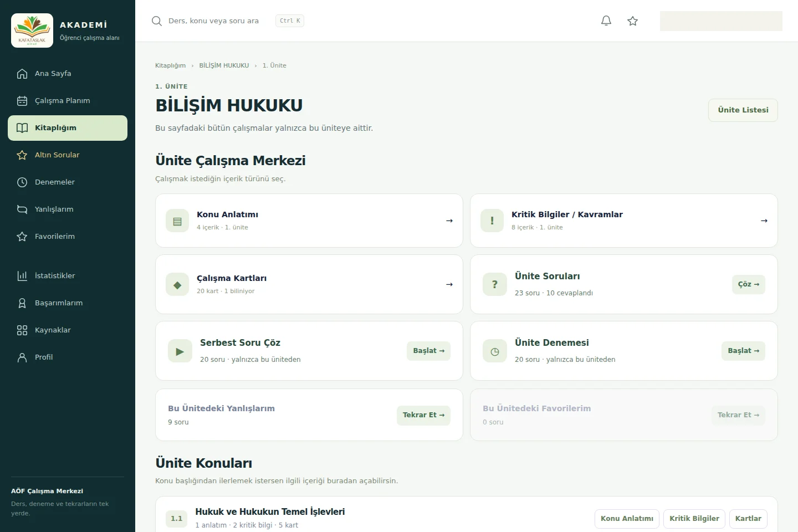The width and height of the screenshot is (798, 532).
Task: Click the Ünite Denemesi clock icon
Action: (x=495, y=351)
